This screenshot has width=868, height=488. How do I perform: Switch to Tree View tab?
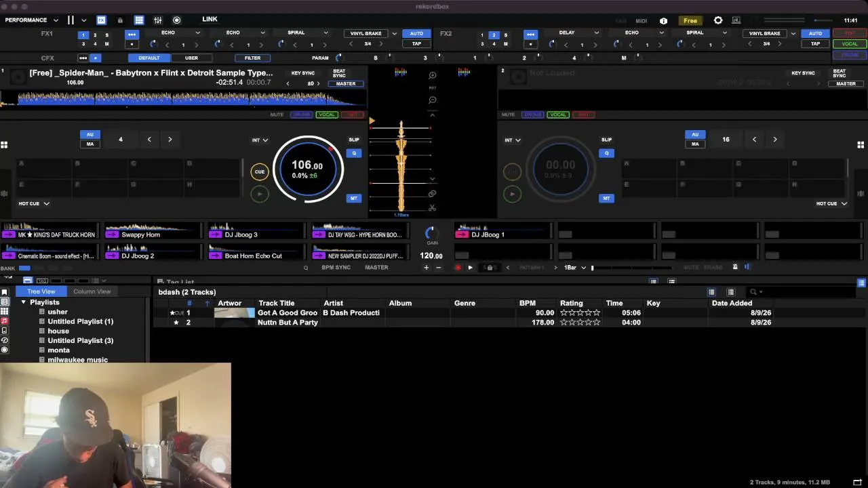click(x=41, y=291)
